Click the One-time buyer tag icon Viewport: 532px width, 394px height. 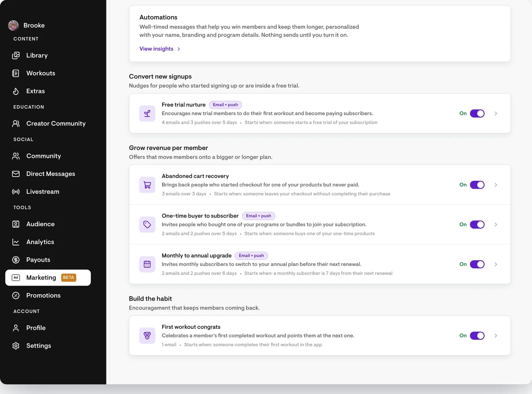point(147,225)
